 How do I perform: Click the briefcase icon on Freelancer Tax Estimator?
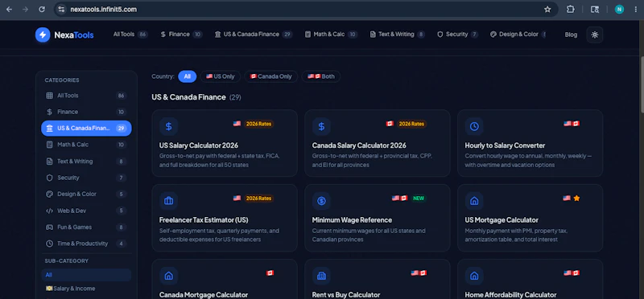pyautogui.click(x=168, y=201)
